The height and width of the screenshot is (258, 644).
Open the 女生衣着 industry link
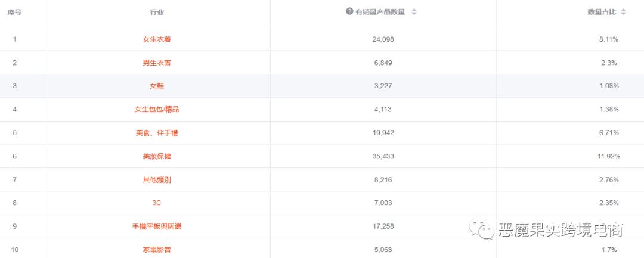[x=157, y=39]
